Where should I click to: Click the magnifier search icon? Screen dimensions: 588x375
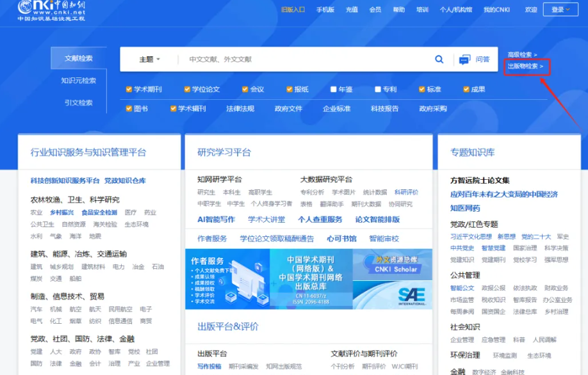coord(439,59)
